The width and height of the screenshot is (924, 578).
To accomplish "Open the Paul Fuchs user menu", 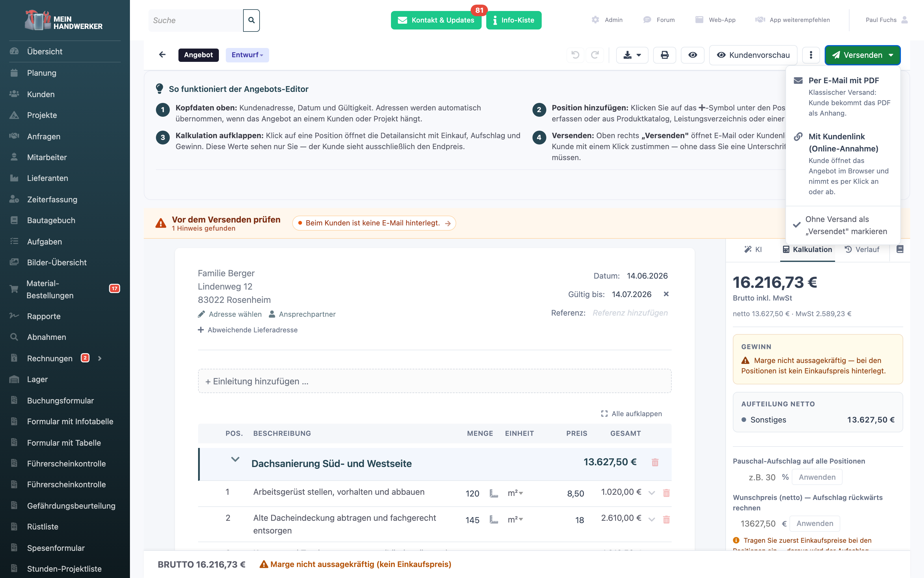I will coord(886,20).
